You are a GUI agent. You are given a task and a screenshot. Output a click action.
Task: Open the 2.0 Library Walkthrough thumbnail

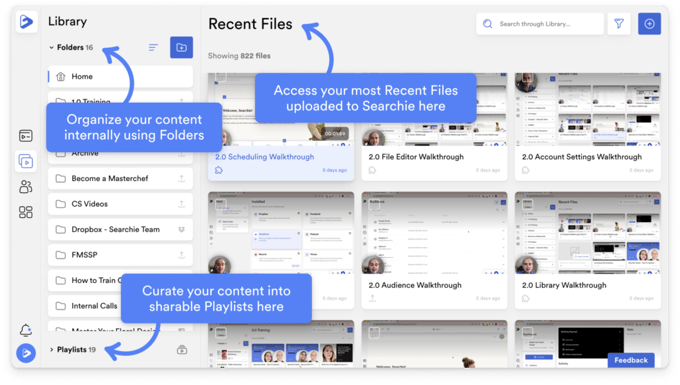pyautogui.click(x=588, y=233)
